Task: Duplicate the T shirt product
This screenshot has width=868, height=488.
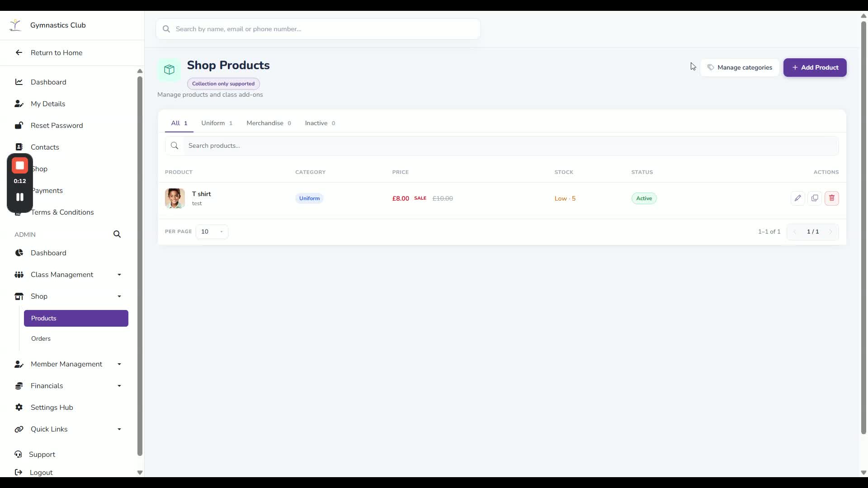Action: coord(815,198)
